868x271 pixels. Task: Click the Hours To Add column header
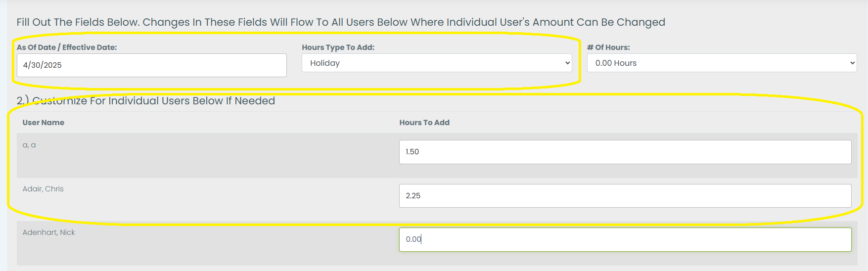point(424,123)
